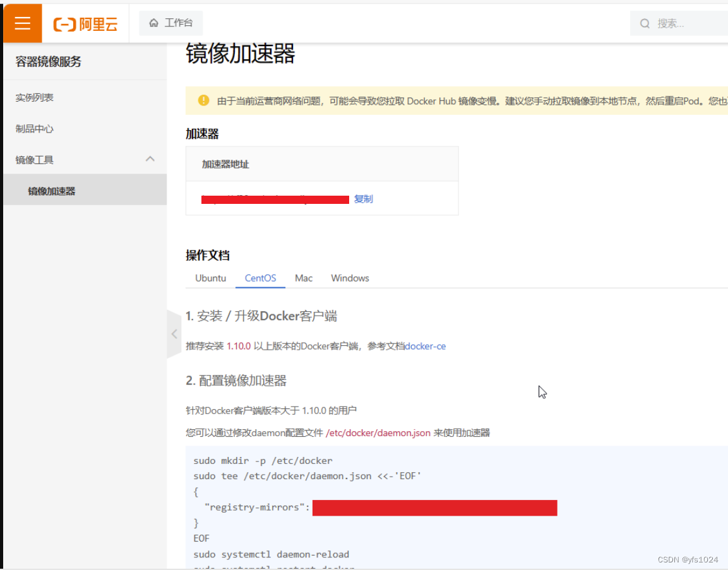
Task: Click 复制 to copy the accelerator address
Action: [x=363, y=199]
